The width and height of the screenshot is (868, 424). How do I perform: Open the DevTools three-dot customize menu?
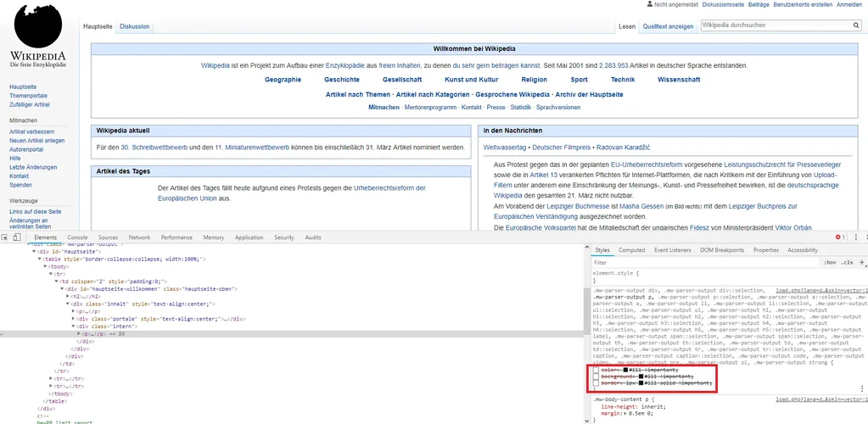[856, 237]
